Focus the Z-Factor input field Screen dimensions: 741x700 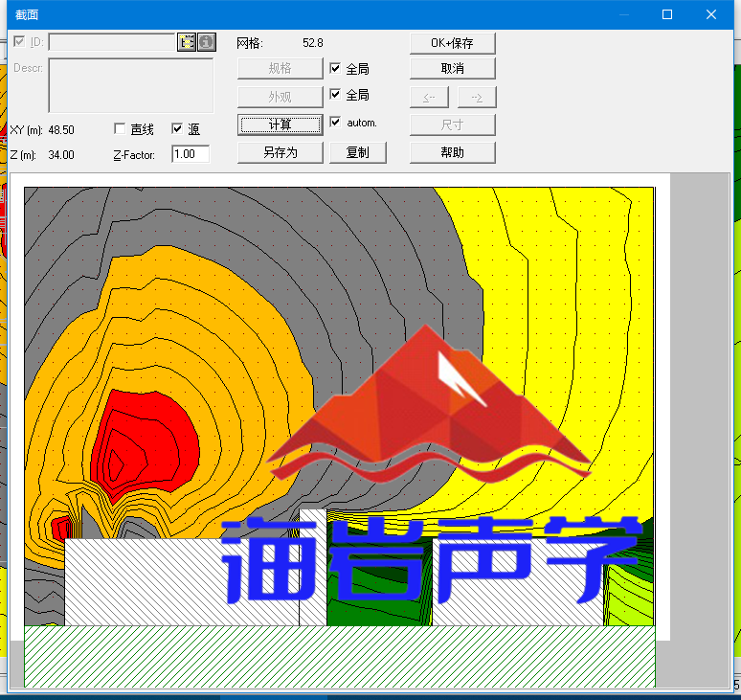(x=191, y=154)
